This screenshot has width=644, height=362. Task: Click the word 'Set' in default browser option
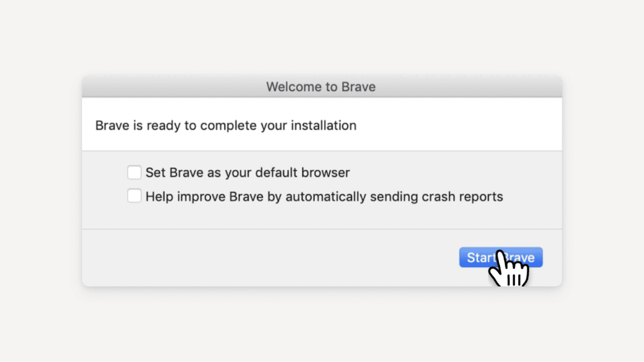155,173
